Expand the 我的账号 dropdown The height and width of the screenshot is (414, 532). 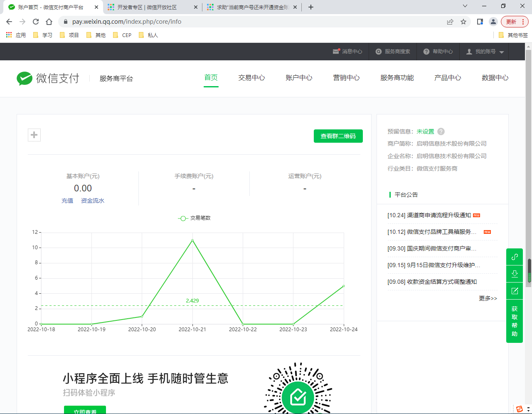point(485,52)
